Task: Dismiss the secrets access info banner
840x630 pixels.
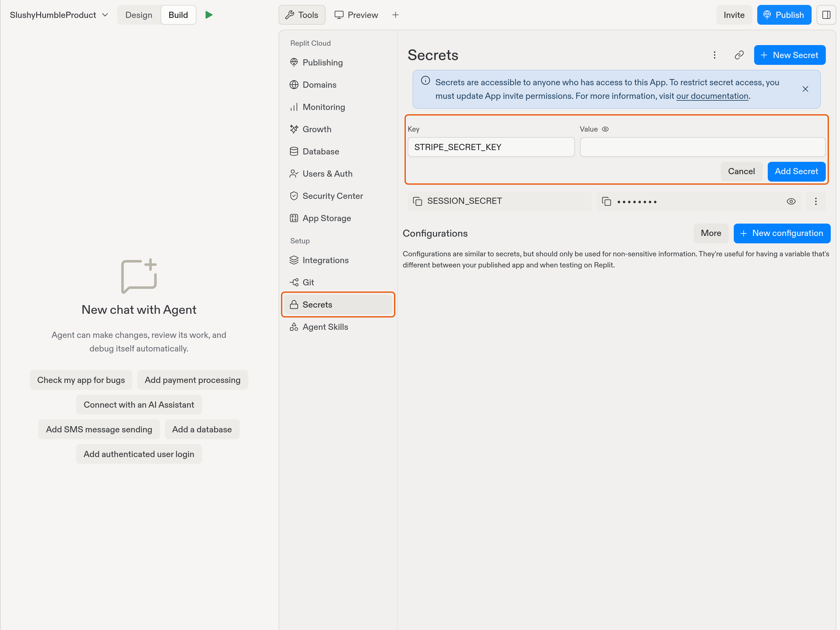Action: 805,89
